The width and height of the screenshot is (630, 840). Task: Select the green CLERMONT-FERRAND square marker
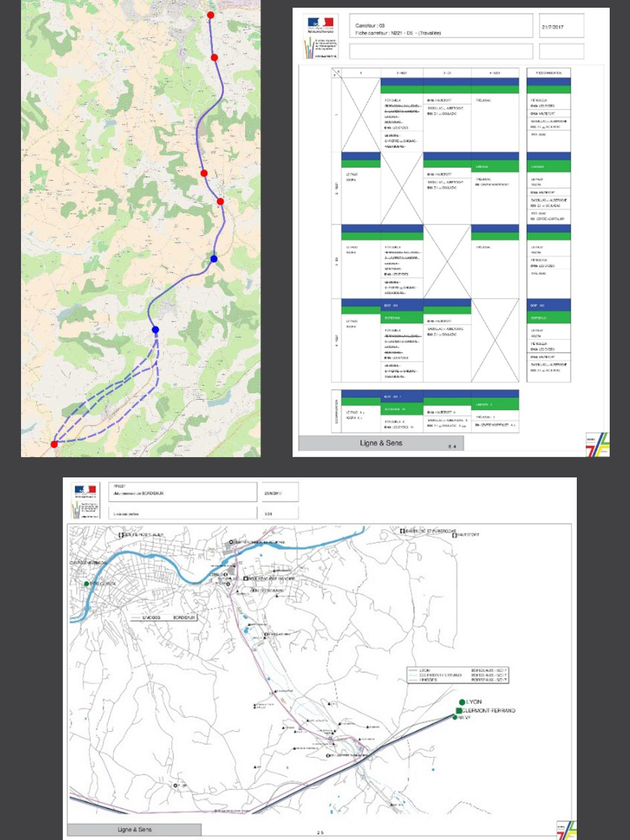click(x=458, y=710)
